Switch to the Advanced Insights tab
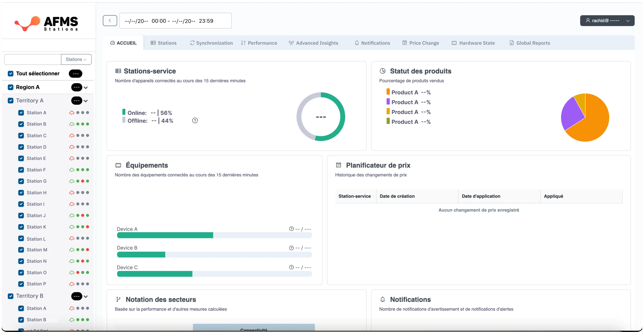Viewport: 644px width, 332px height. (314, 43)
